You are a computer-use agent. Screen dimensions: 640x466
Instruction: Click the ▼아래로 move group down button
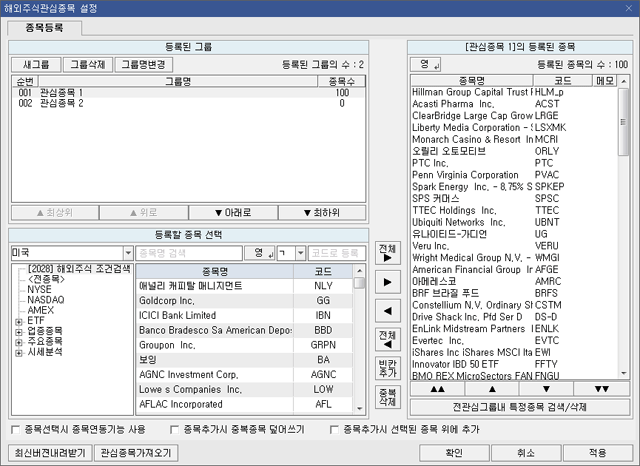(233, 213)
